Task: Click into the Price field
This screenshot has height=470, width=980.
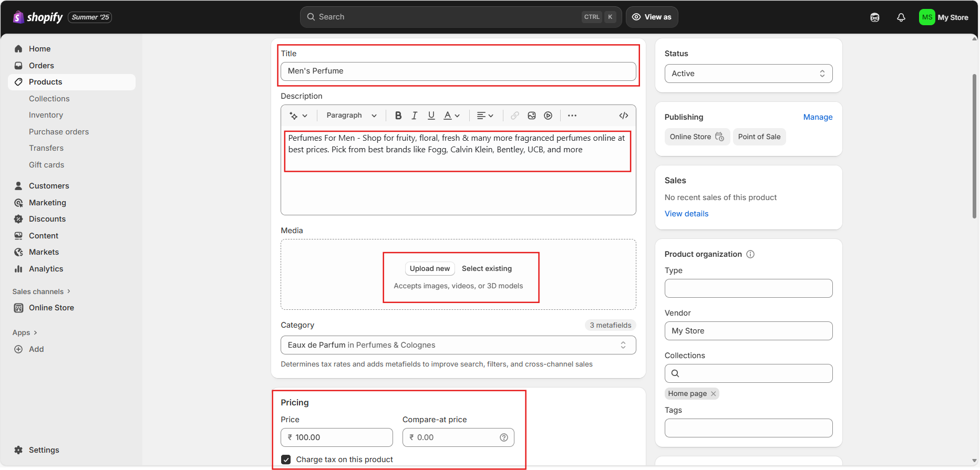Action: click(x=337, y=437)
